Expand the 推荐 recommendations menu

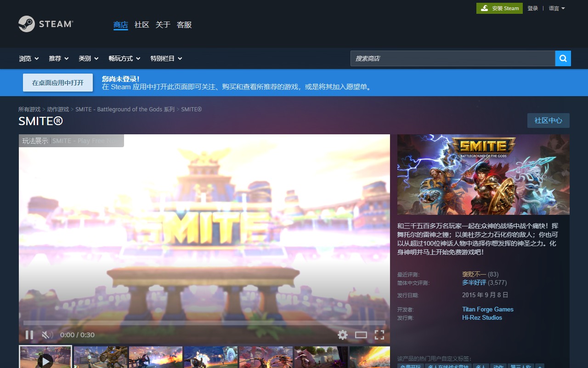(x=59, y=58)
